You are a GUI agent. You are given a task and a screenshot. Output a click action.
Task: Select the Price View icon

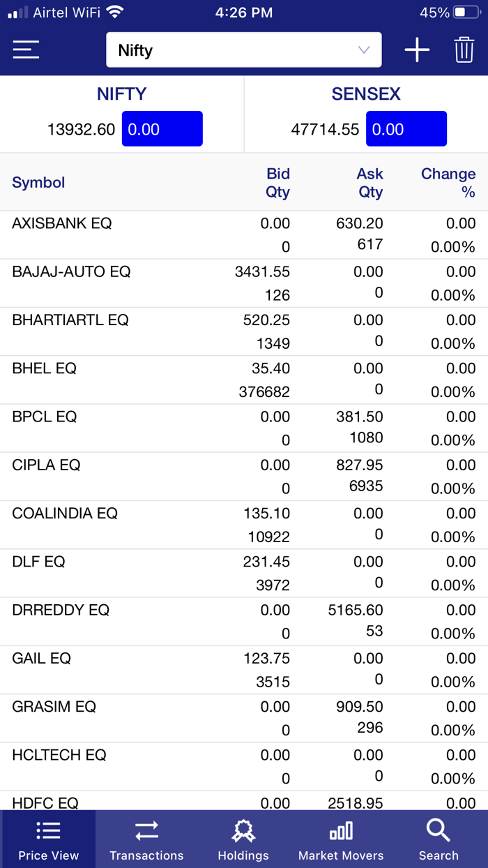click(x=48, y=830)
